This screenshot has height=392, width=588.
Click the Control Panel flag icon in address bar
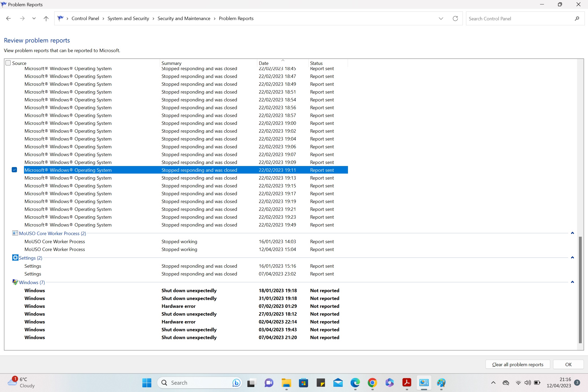pos(60,18)
